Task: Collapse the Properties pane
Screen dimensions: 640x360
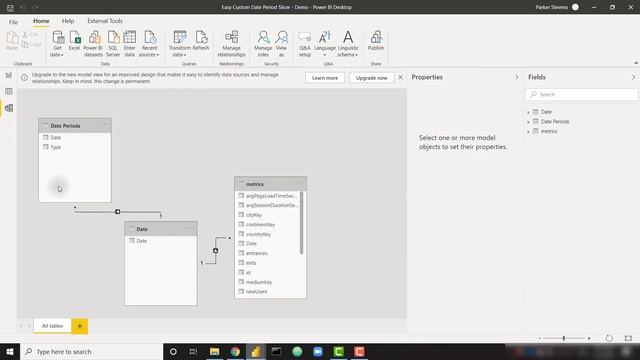Action: click(516, 77)
